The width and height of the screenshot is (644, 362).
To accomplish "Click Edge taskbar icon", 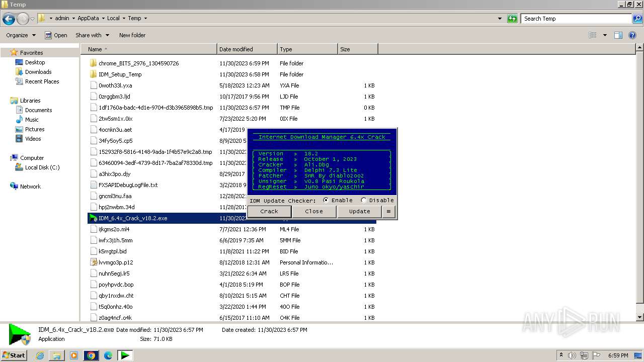I will [108, 355].
